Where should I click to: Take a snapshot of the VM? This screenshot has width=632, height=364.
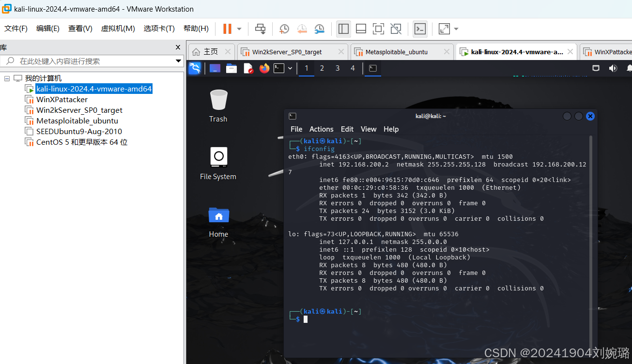[284, 29]
